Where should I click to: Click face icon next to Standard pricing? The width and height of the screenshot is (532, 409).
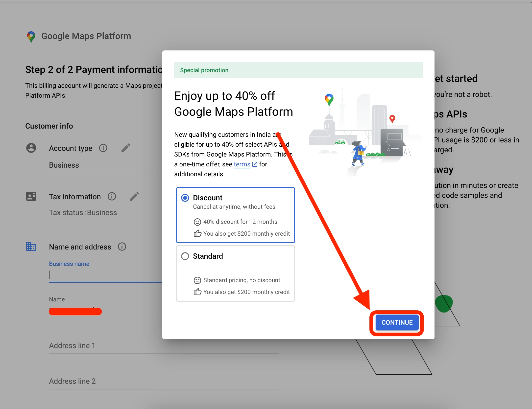197,280
